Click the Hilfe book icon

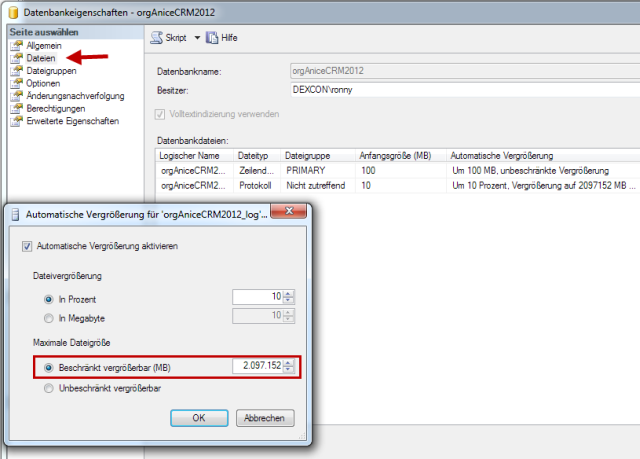pos(212,38)
